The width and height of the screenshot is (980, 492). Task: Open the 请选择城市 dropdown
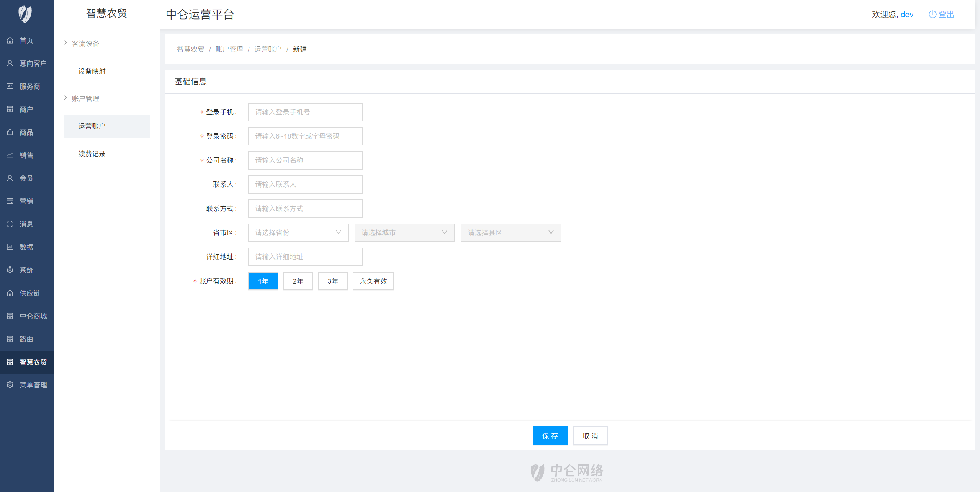point(404,232)
